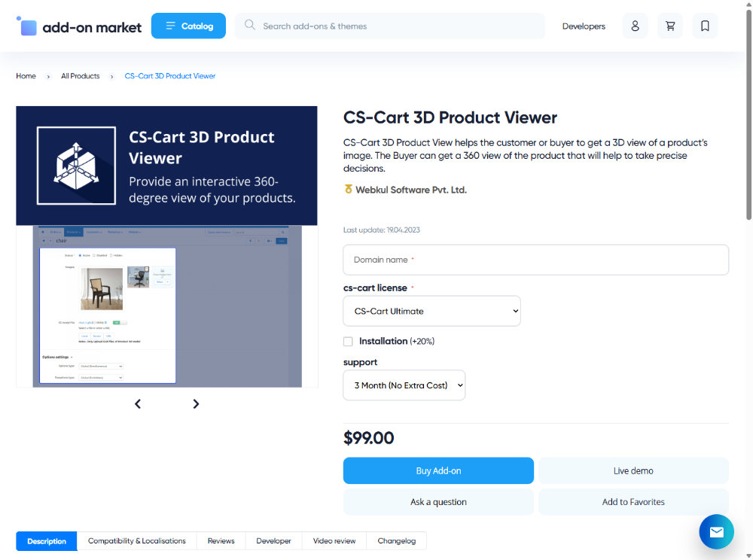This screenshot has height=560, width=753.
Task: Click the search magnifier icon
Action: tap(250, 26)
